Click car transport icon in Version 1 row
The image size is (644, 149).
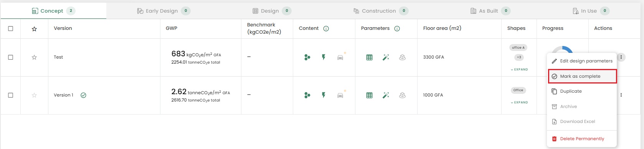[340, 95]
